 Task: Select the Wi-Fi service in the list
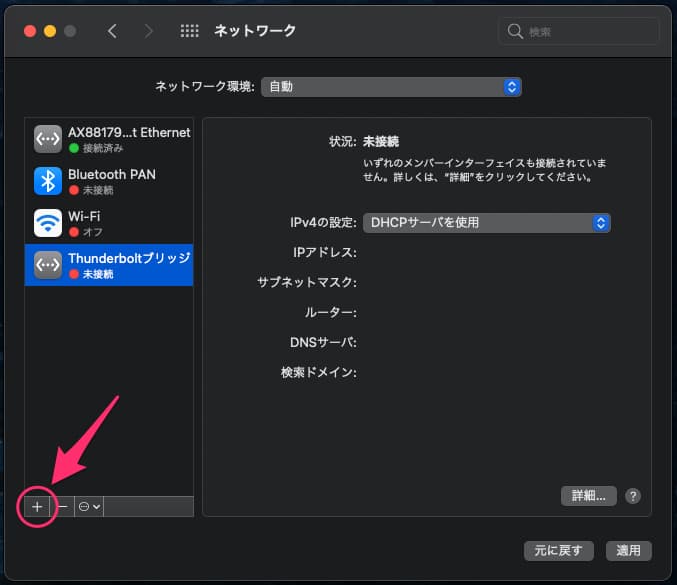[x=109, y=223]
